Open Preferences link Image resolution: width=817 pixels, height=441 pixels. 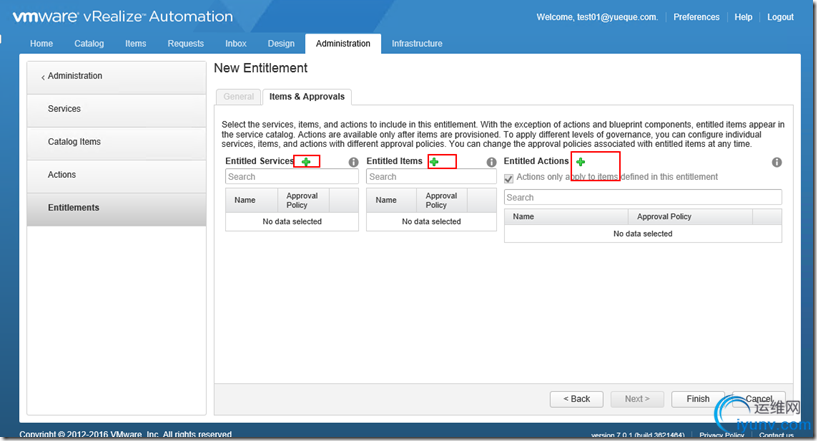[696, 17]
